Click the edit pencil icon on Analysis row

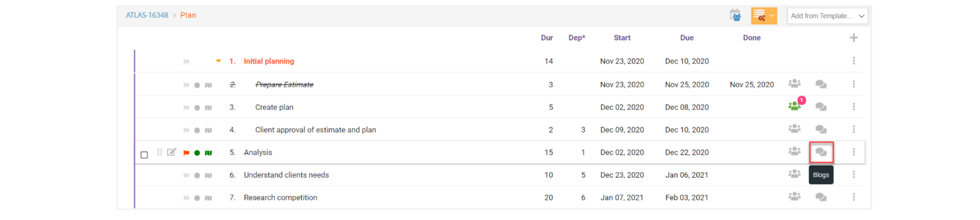point(172,152)
